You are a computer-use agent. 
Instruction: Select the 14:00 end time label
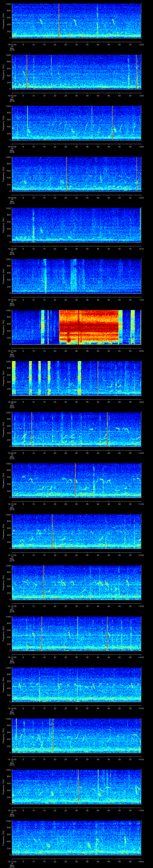[141, 657]
